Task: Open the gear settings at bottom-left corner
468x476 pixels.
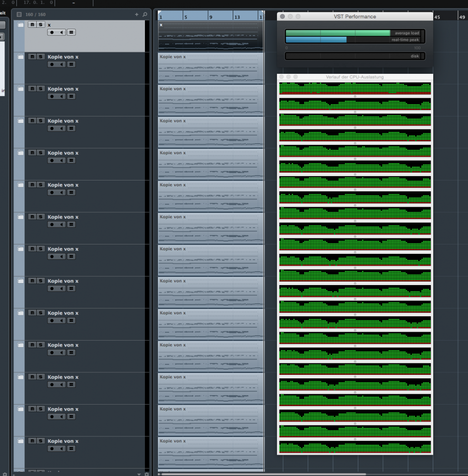Action: (5, 474)
